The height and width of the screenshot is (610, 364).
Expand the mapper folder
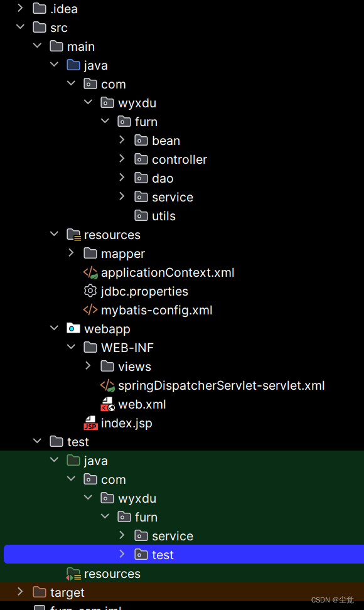tap(71, 254)
